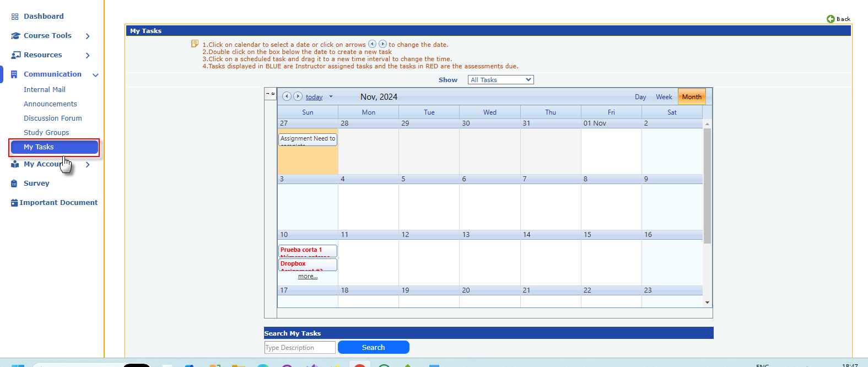The height and width of the screenshot is (367, 868).
Task: Click the Type Description search field
Action: click(x=300, y=348)
